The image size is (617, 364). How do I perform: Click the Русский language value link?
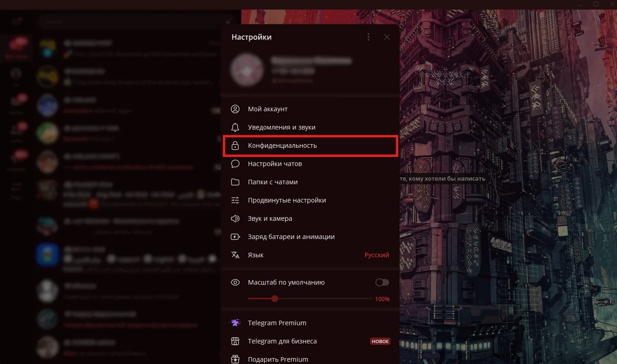377,255
